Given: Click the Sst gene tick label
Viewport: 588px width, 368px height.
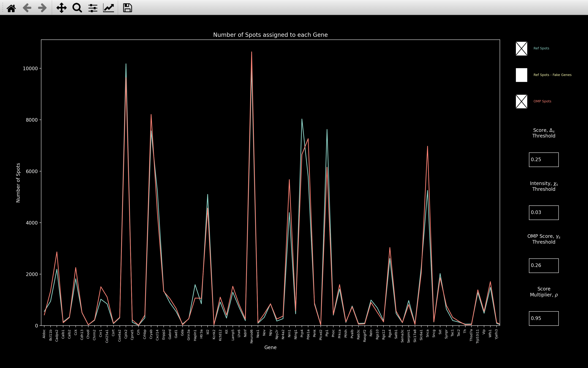Looking at the screenshot, I should pos(440,332).
